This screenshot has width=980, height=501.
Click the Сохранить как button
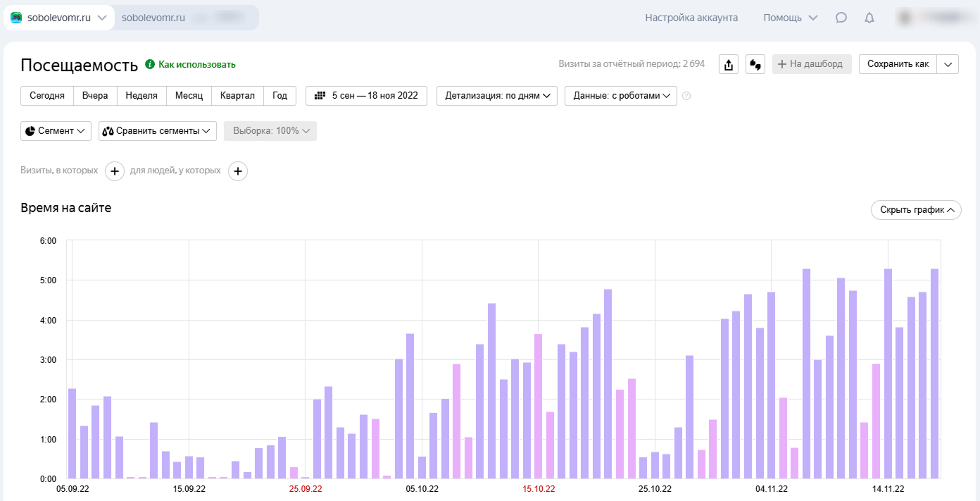click(898, 64)
